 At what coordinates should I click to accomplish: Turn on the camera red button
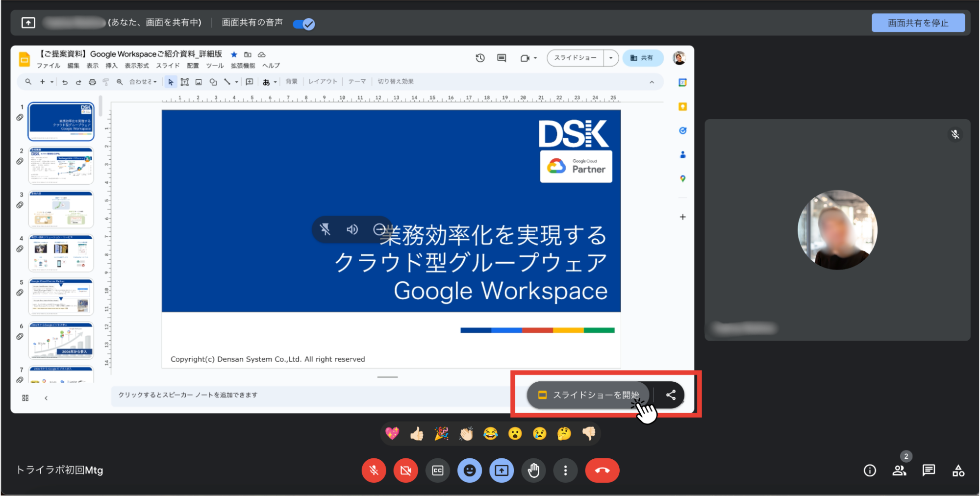(405, 471)
